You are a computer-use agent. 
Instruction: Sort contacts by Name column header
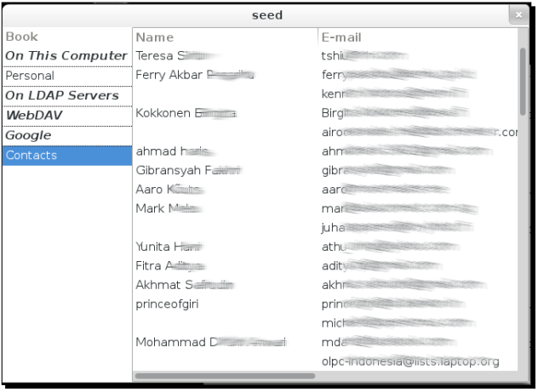(x=155, y=37)
